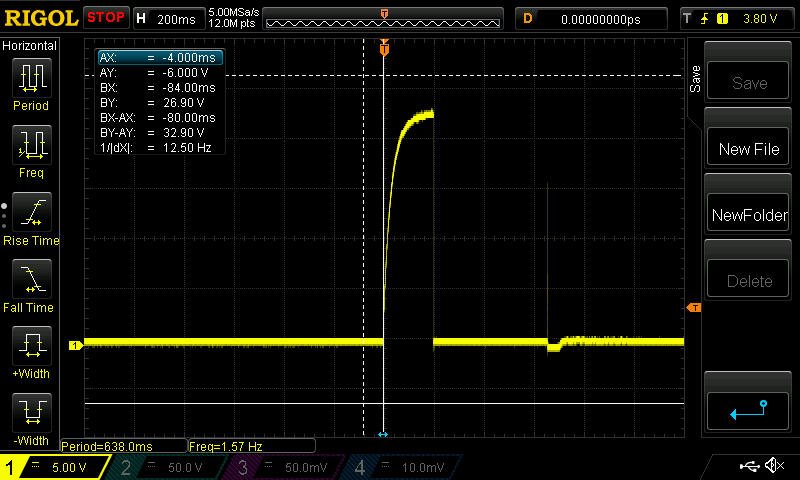
Task: Click the 200ms horizontal timebase readout
Action: click(177, 18)
